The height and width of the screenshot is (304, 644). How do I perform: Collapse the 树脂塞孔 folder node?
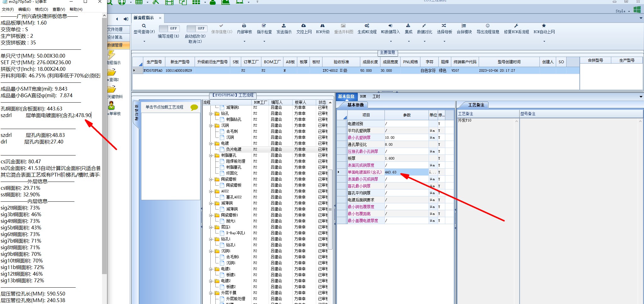click(211, 155)
